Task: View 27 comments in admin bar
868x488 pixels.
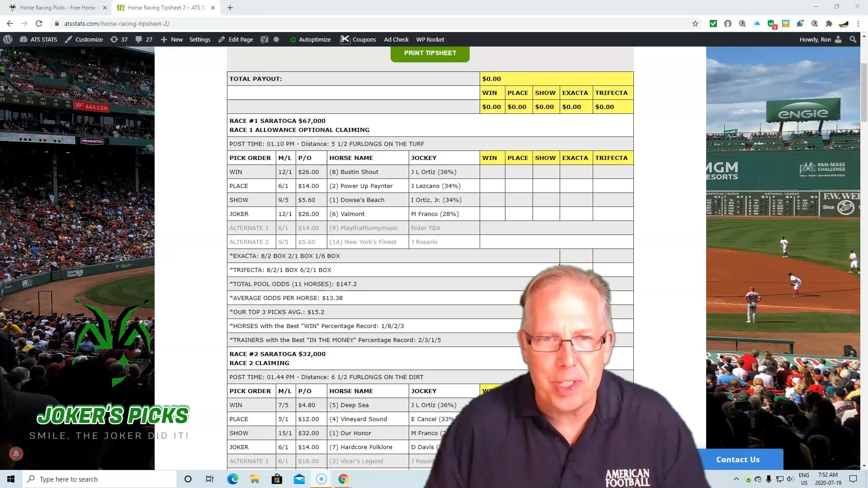Action: (x=144, y=39)
